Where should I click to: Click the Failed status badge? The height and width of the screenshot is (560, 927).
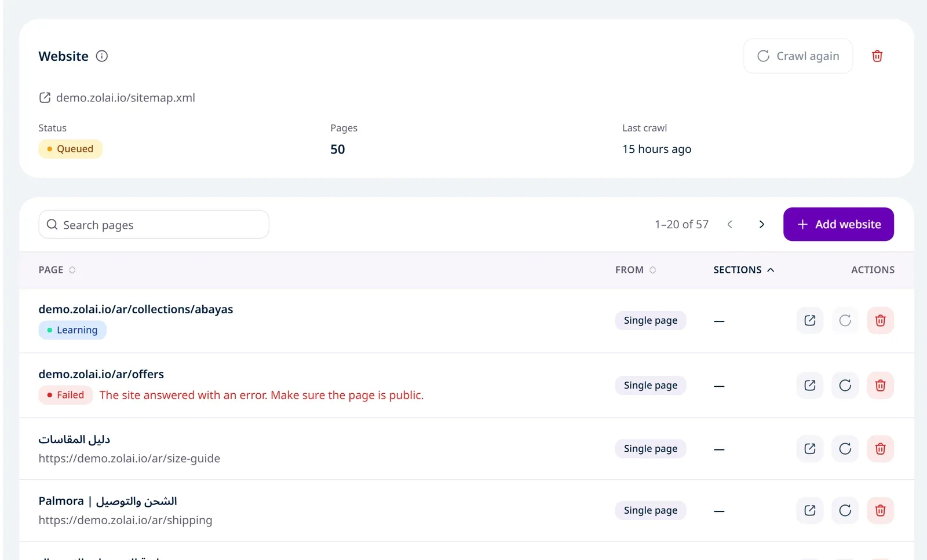pos(65,395)
